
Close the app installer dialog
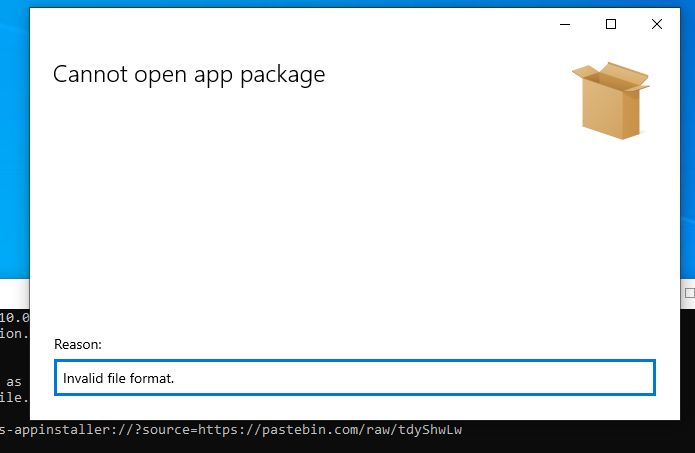pos(657,24)
